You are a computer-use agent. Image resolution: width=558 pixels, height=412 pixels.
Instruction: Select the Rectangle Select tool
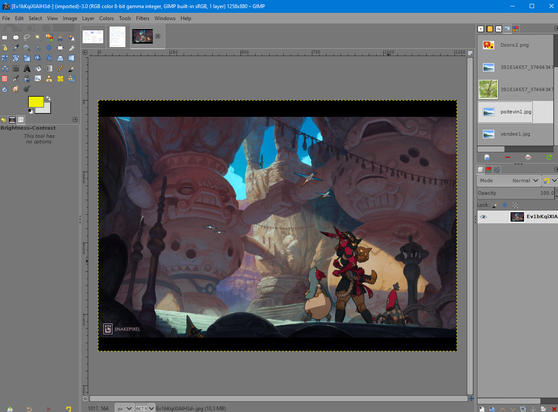pos(4,37)
